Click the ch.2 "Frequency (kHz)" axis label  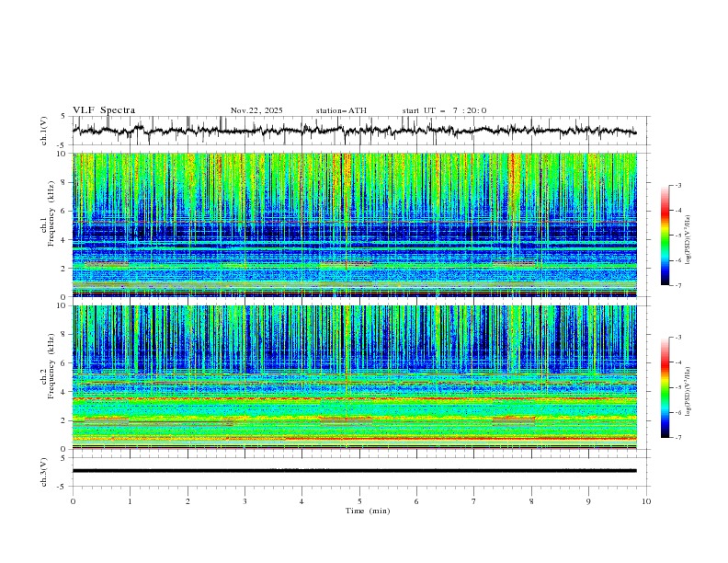pos(51,366)
